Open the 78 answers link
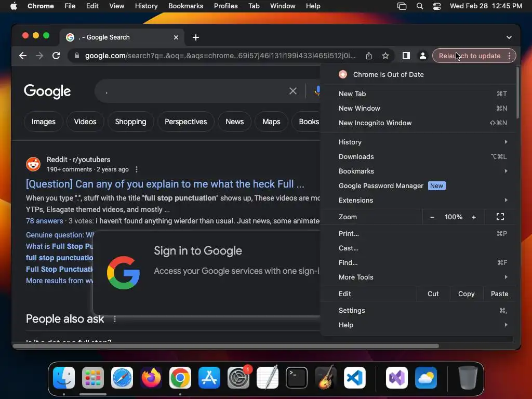 coord(45,221)
